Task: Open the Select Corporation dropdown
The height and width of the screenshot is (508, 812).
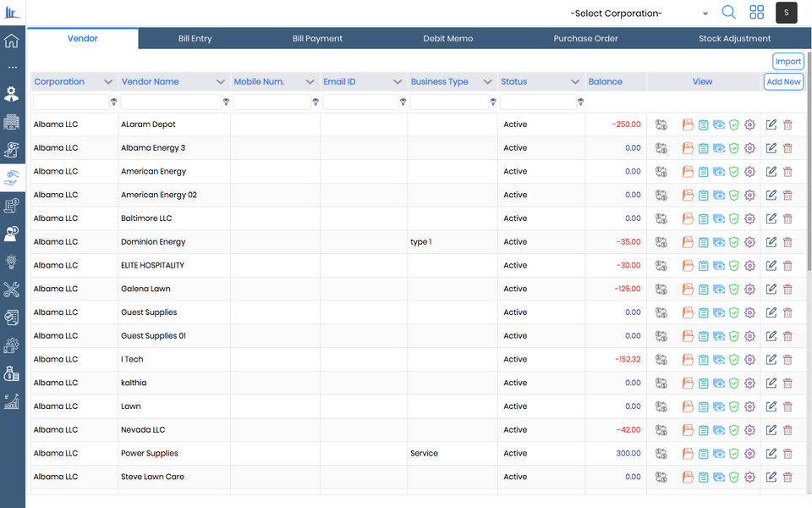Action: tap(639, 14)
